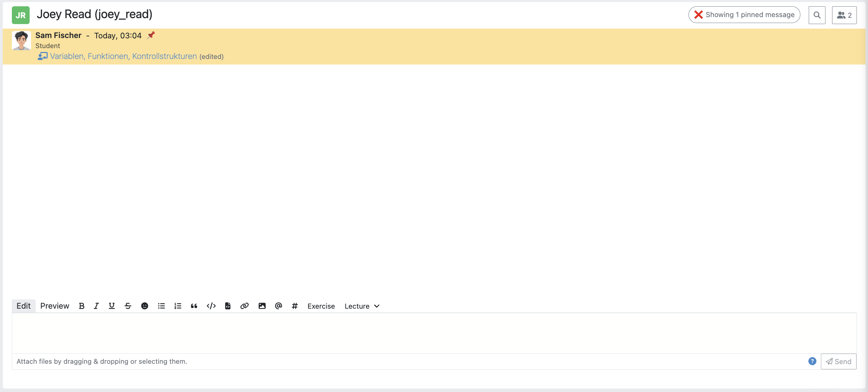This screenshot has width=868, height=392.
Task: Reference a channel with # icon
Action: pyautogui.click(x=295, y=306)
